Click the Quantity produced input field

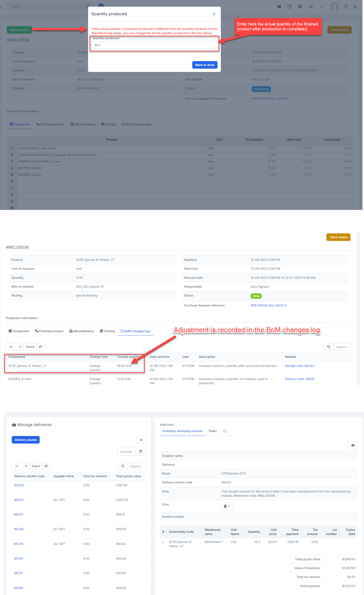click(x=154, y=45)
